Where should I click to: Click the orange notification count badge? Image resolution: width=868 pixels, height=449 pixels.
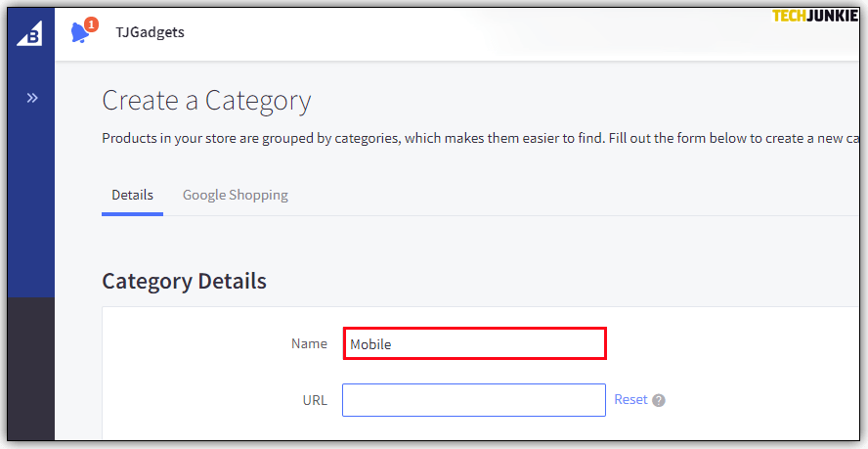[x=91, y=24]
